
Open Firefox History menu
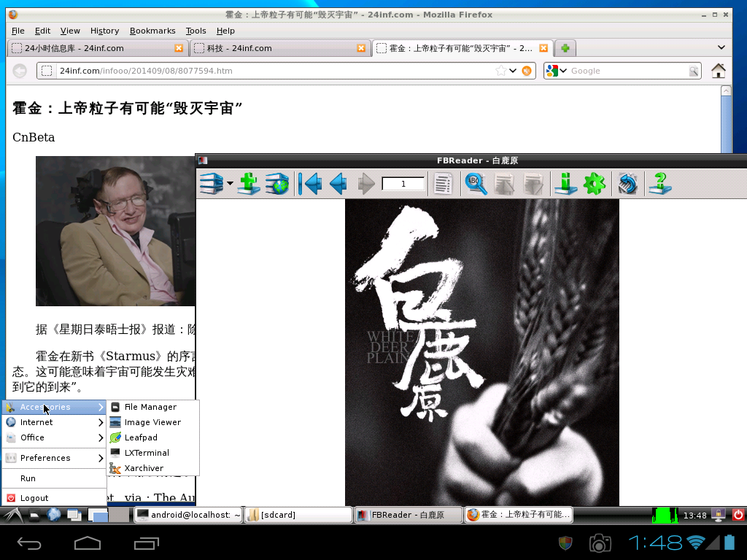(105, 31)
